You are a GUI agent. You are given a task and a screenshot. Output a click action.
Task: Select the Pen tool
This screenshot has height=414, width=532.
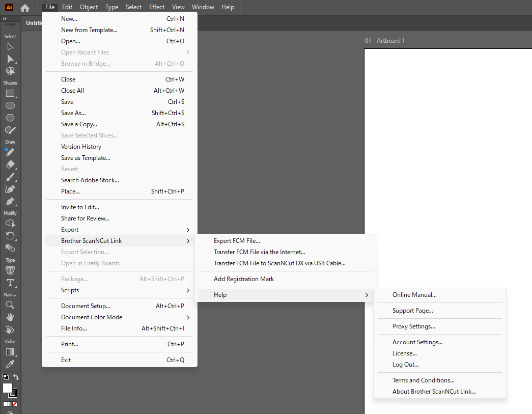[x=10, y=201]
